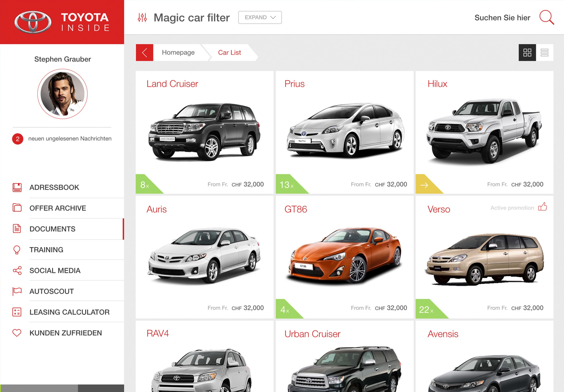The height and width of the screenshot is (392, 564).
Task: Open the Documents menu item
Action: (x=52, y=229)
